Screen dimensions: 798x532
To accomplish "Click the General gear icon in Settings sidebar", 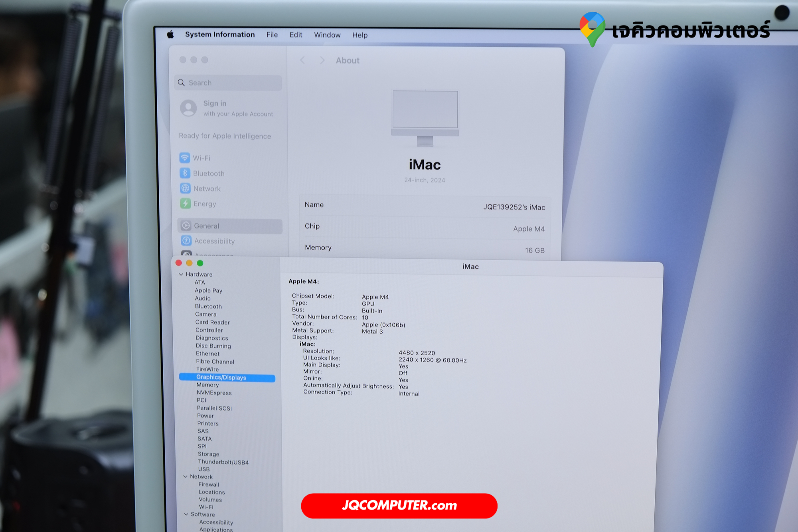I will tap(186, 226).
